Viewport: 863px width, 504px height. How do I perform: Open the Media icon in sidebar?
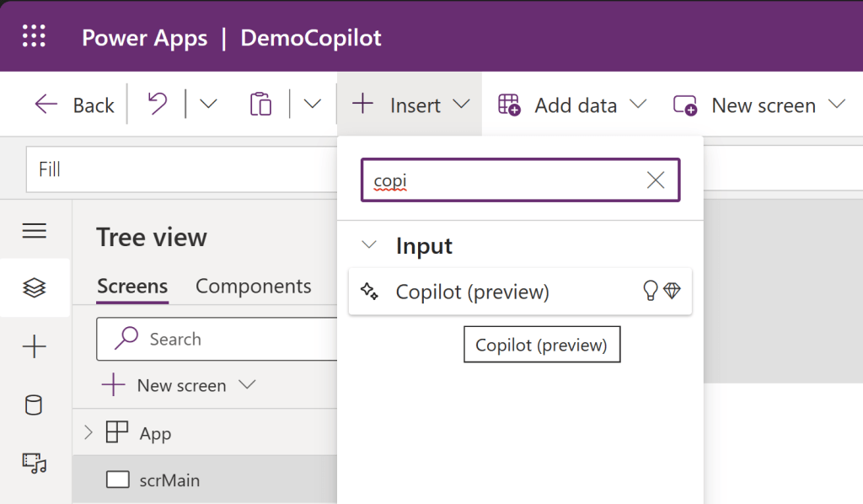pos(35,462)
